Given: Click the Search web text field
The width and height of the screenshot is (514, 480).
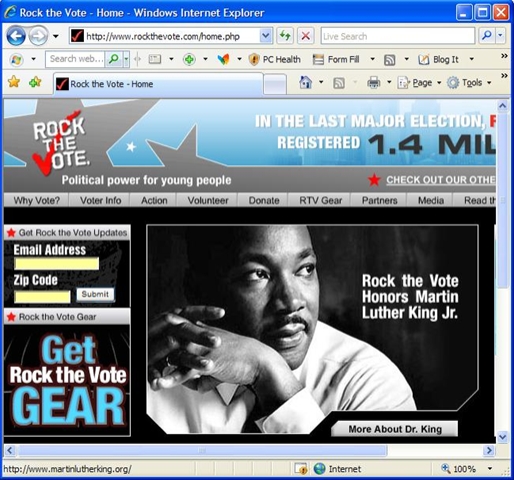Looking at the screenshot, I should click(75, 59).
